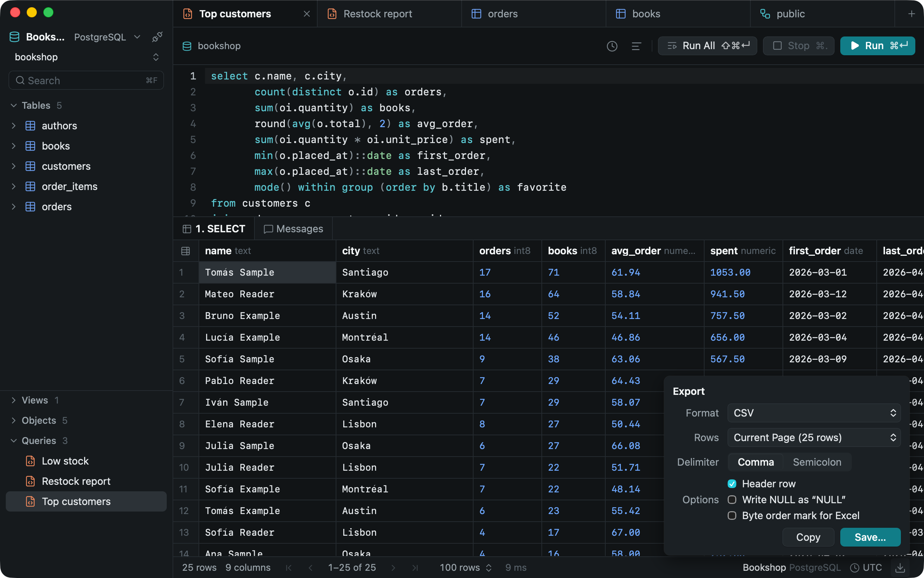Click the bookshop database icon above the editor
This screenshot has height=578, width=924.
click(187, 46)
